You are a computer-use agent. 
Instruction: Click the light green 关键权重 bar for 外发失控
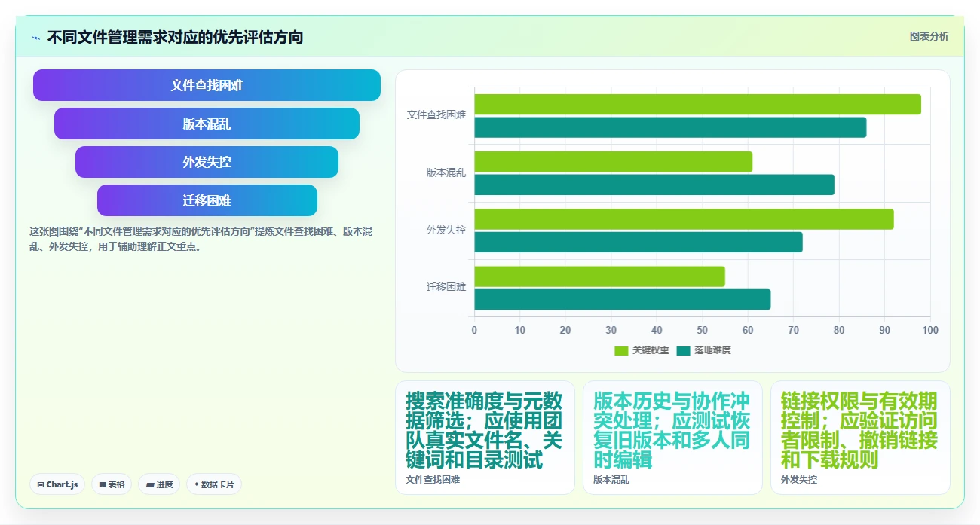684,219
